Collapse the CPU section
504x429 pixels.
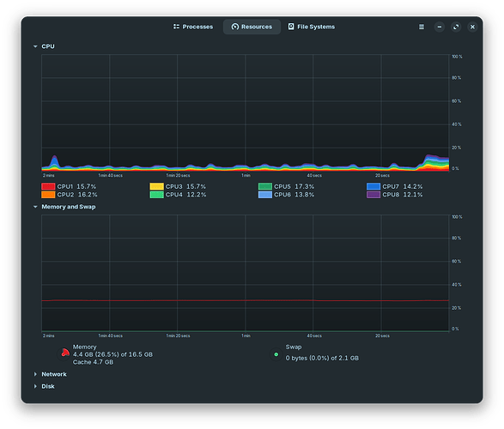pyautogui.click(x=35, y=46)
